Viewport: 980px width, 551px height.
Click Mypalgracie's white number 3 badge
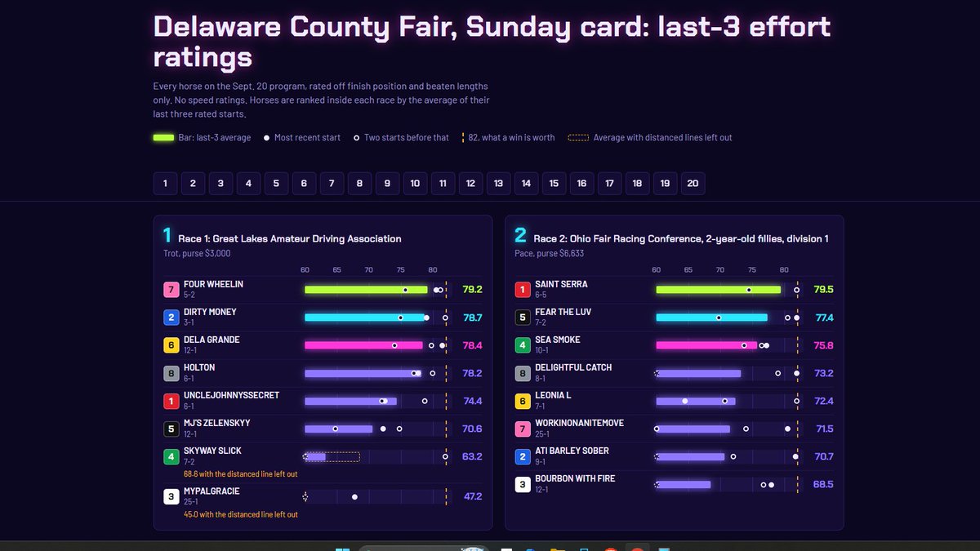click(171, 497)
